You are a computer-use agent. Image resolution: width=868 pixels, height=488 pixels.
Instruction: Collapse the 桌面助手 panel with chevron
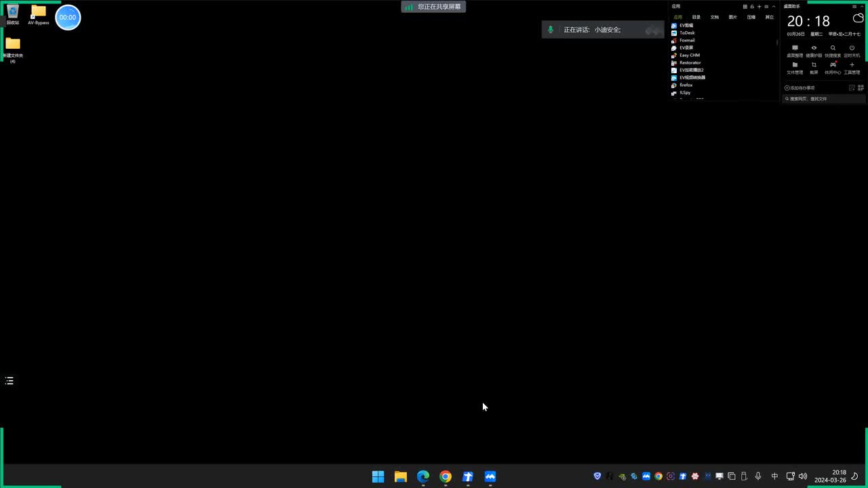(862, 6)
